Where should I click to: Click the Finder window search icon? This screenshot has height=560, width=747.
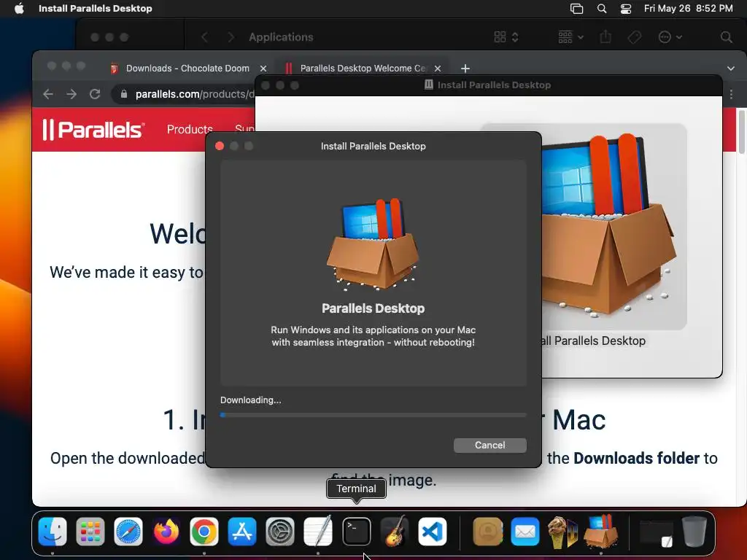coord(726,37)
